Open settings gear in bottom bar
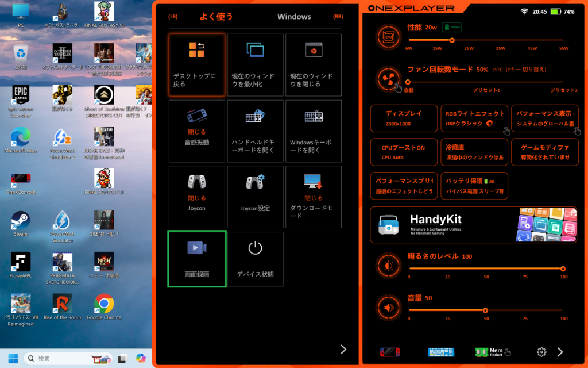Screen dimensions: 588x368 [541, 352]
